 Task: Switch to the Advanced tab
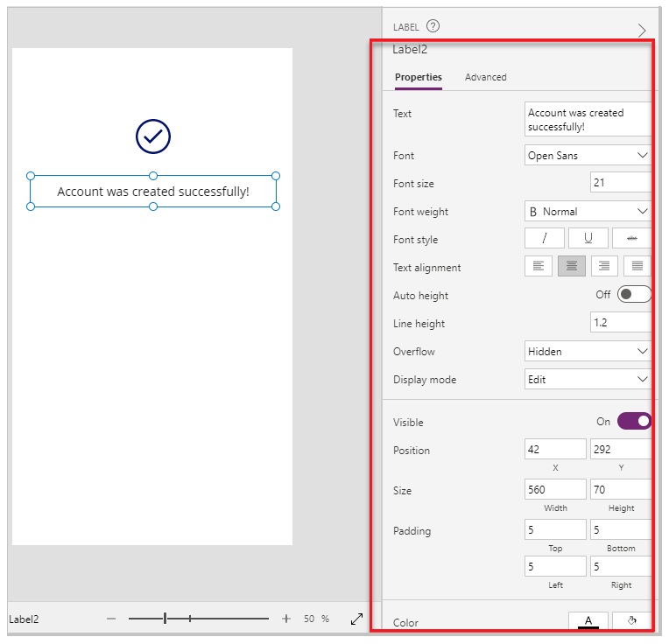pyautogui.click(x=485, y=77)
